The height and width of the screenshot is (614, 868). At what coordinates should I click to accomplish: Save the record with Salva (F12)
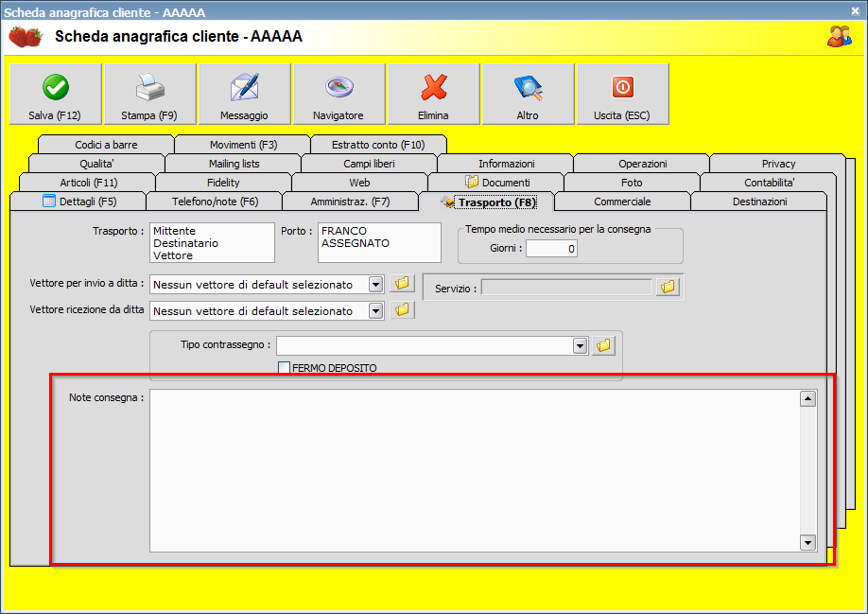[56, 94]
